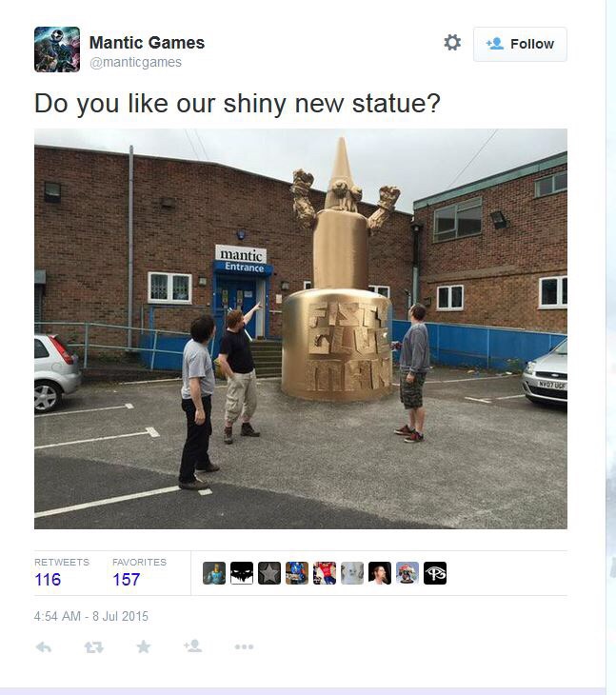Select the first favoriter avatar

pos(214,573)
